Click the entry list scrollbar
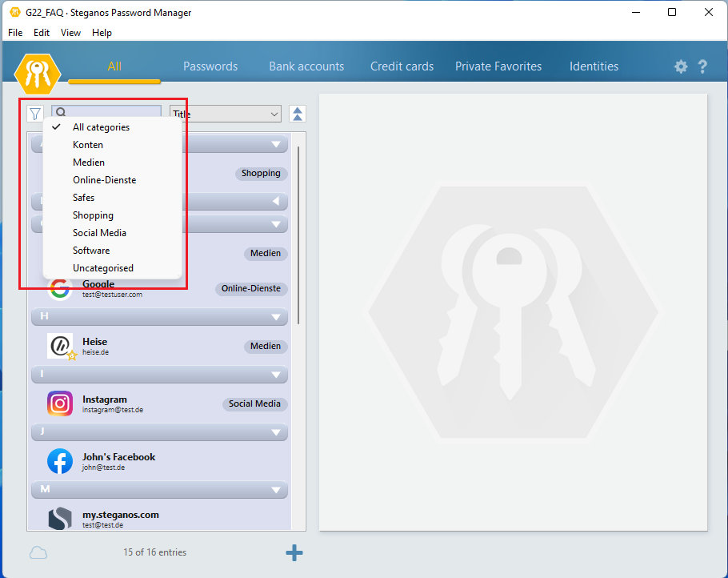This screenshot has height=578, width=728. pyautogui.click(x=298, y=234)
